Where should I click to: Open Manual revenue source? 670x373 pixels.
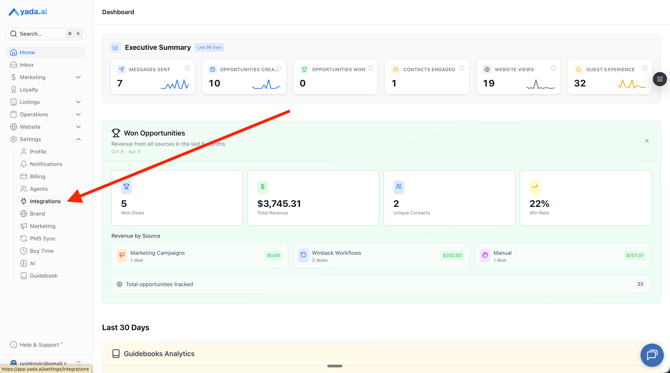(x=563, y=256)
